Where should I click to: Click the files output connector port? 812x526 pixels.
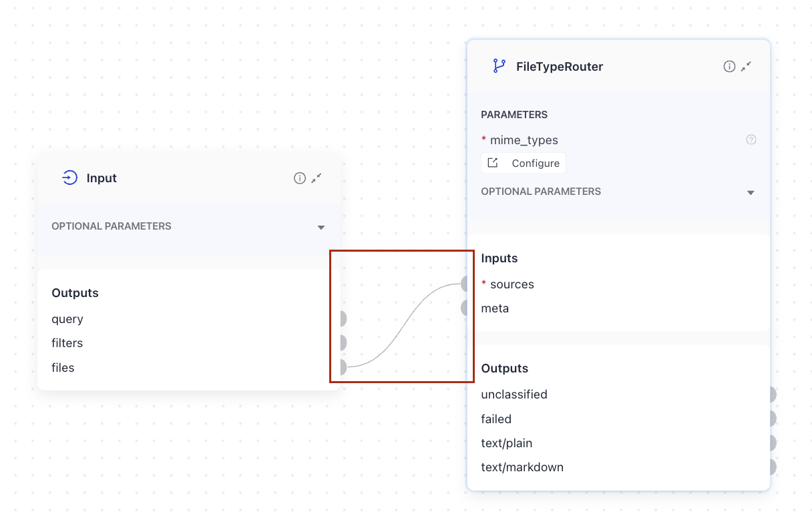[x=342, y=367]
